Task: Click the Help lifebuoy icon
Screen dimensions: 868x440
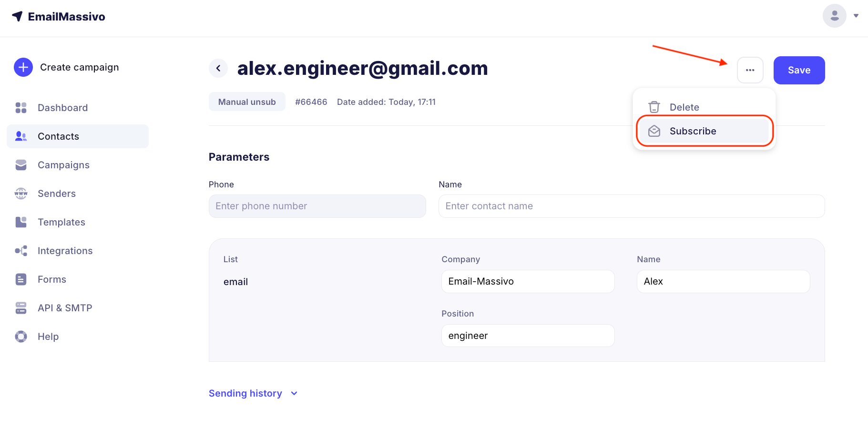Action: [21, 337]
